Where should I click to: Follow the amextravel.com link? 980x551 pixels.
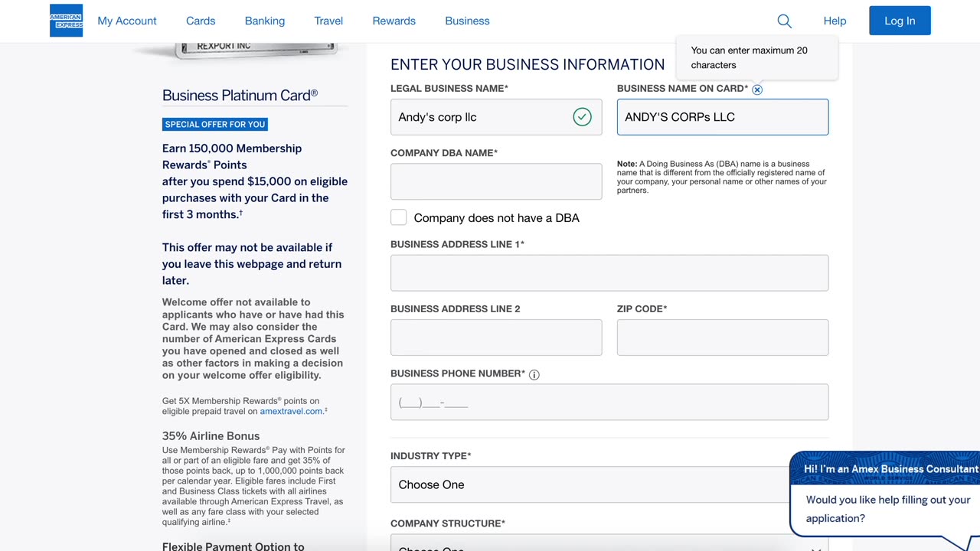coord(292,411)
